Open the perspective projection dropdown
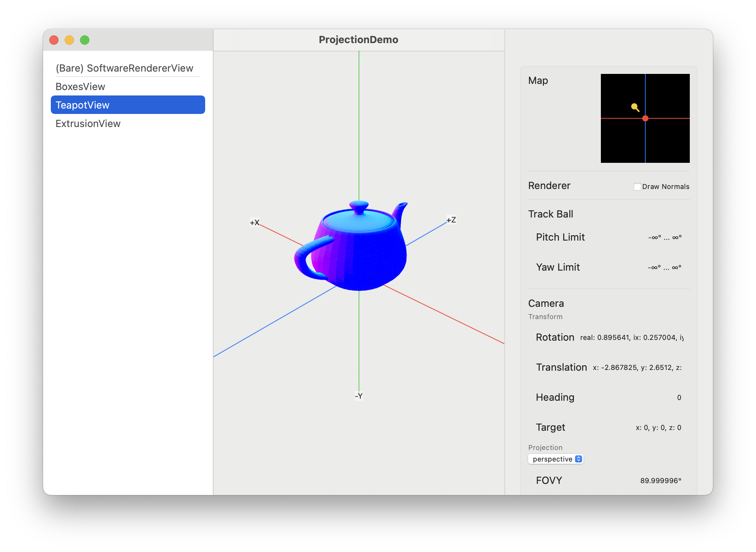The image size is (756, 552). [556, 459]
